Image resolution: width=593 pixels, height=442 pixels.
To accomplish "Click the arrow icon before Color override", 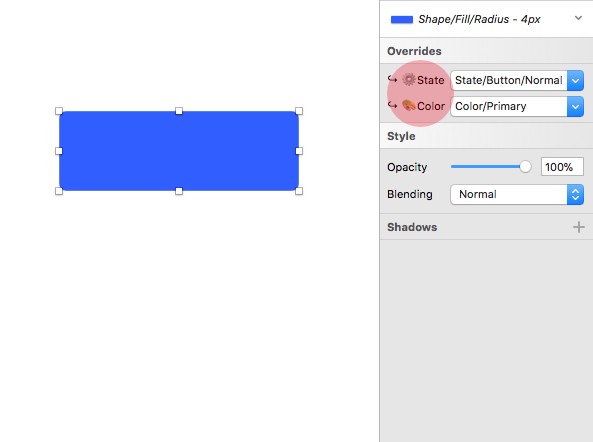I will 392,105.
